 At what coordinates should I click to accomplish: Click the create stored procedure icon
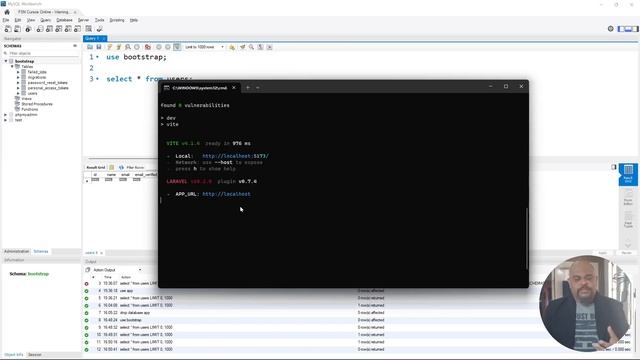coord(68,29)
